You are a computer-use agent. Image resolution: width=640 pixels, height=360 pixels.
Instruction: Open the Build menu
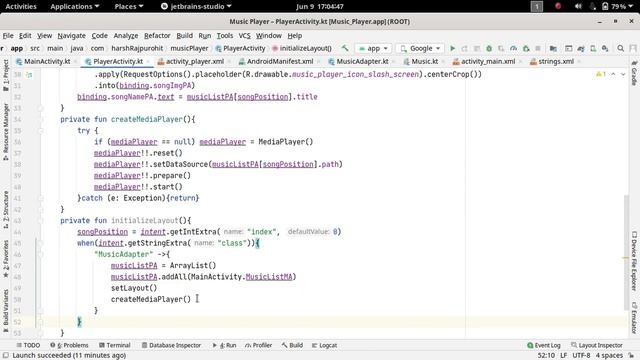point(184,36)
